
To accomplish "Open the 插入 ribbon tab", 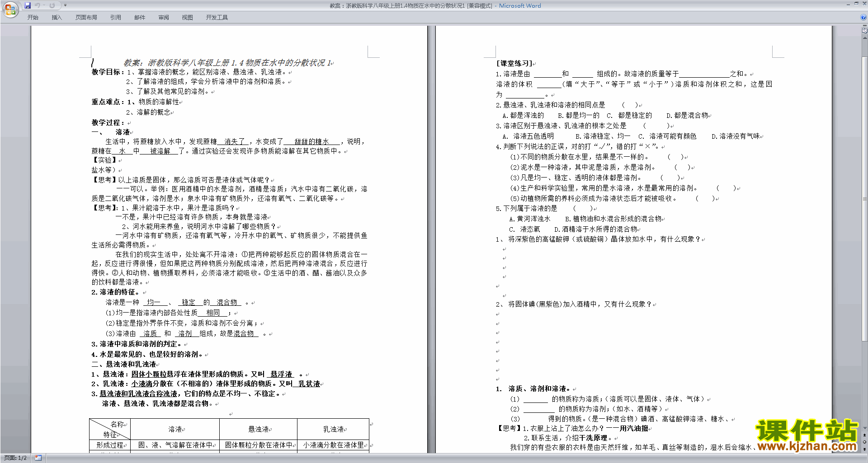I will [57, 18].
